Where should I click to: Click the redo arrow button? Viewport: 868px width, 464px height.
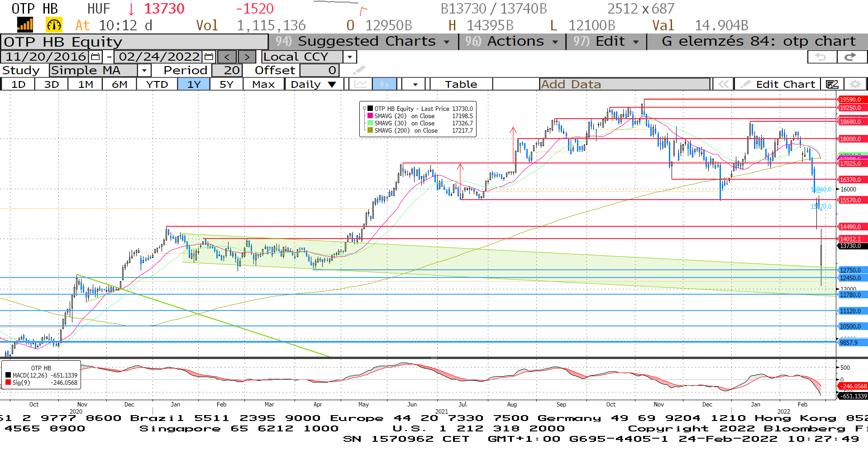pos(851,57)
